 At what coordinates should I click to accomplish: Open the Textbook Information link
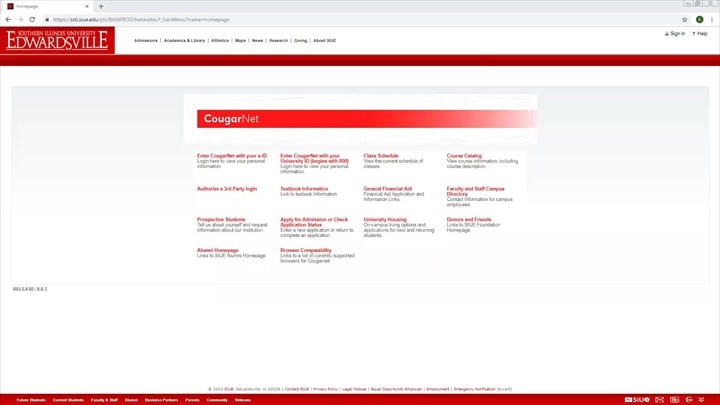pyautogui.click(x=304, y=188)
